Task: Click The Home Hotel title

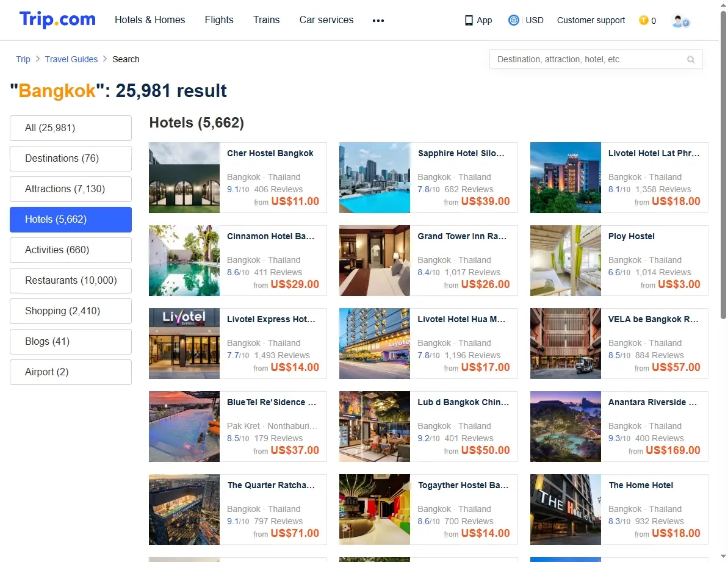Action: 641,486
